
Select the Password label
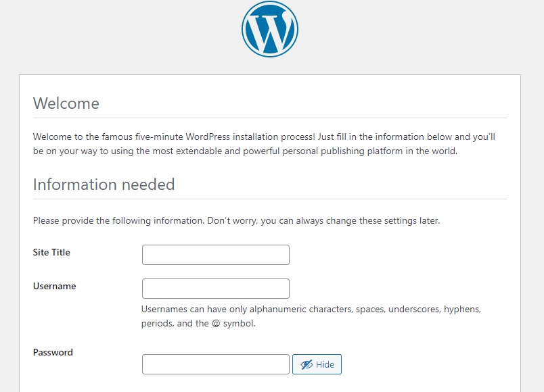coord(53,352)
